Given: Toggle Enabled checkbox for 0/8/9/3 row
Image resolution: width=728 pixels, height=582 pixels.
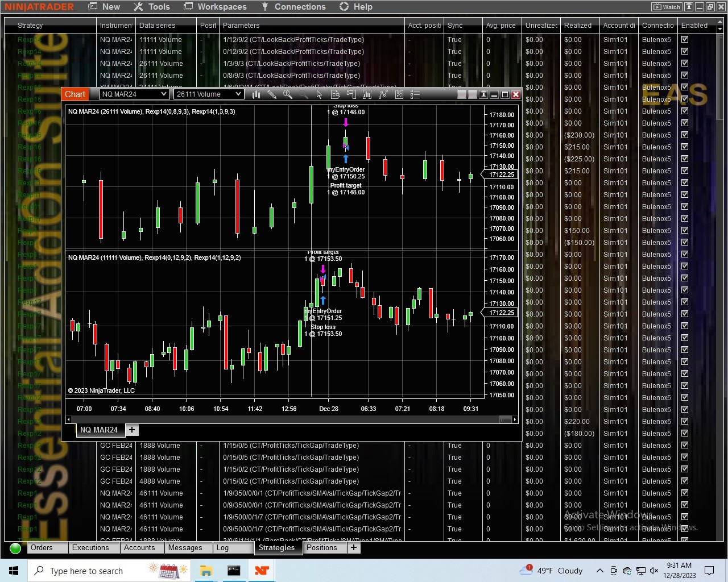Looking at the screenshot, I should (685, 76).
